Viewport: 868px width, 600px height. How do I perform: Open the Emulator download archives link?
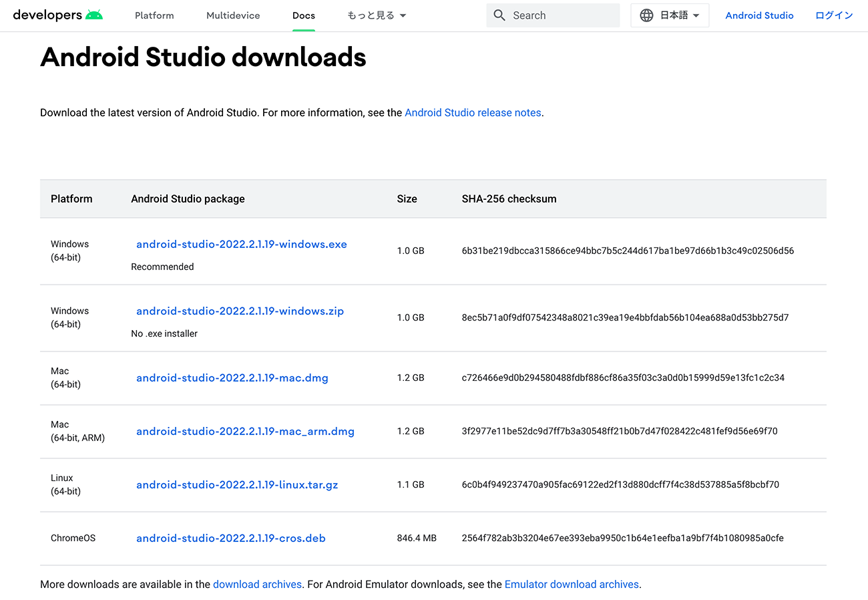pyautogui.click(x=572, y=585)
